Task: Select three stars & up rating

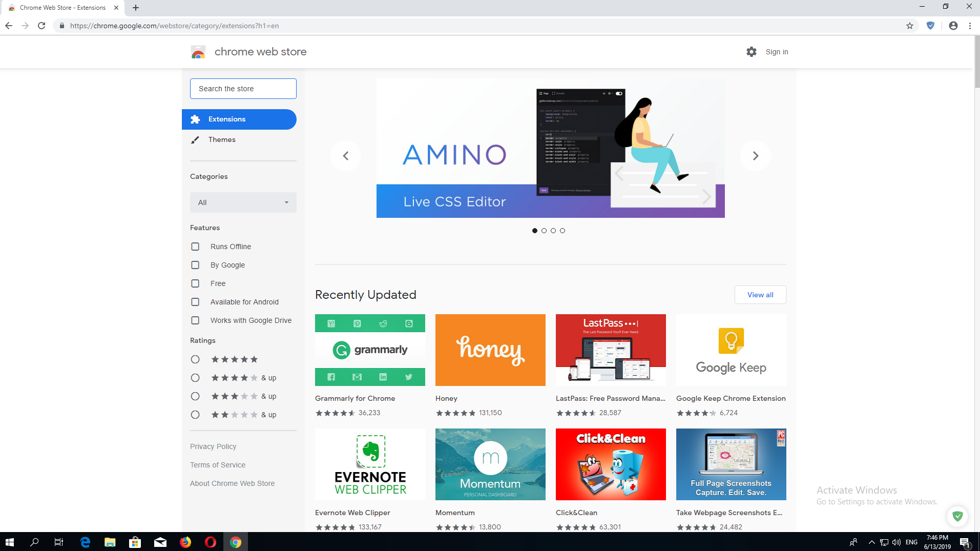Action: pyautogui.click(x=195, y=396)
